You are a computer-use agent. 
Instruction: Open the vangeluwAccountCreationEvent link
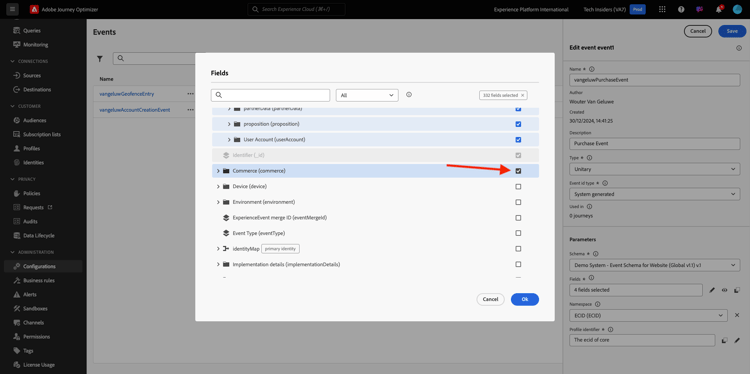134,110
